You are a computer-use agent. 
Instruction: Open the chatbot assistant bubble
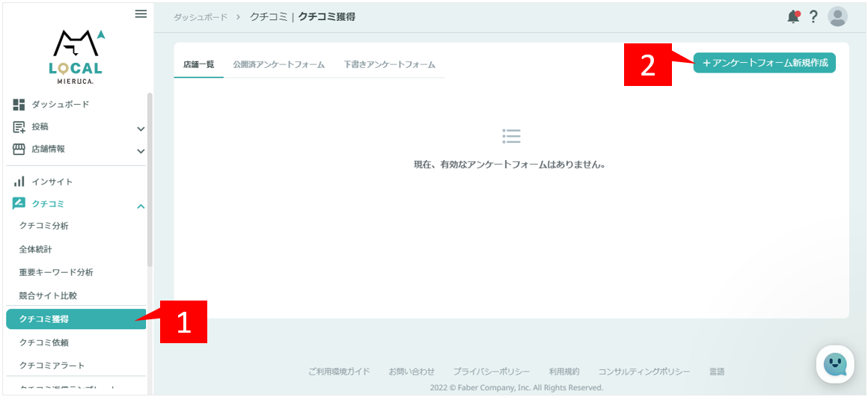pyautogui.click(x=836, y=364)
